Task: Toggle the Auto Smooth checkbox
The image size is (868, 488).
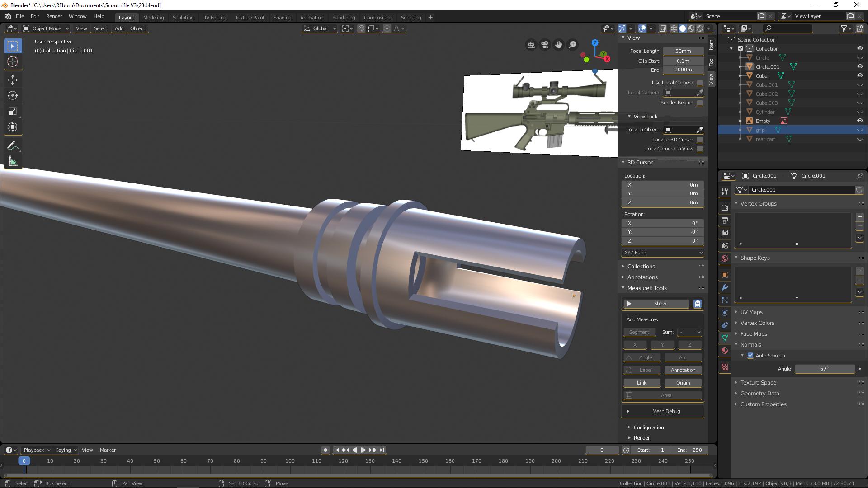Action: point(750,355)
